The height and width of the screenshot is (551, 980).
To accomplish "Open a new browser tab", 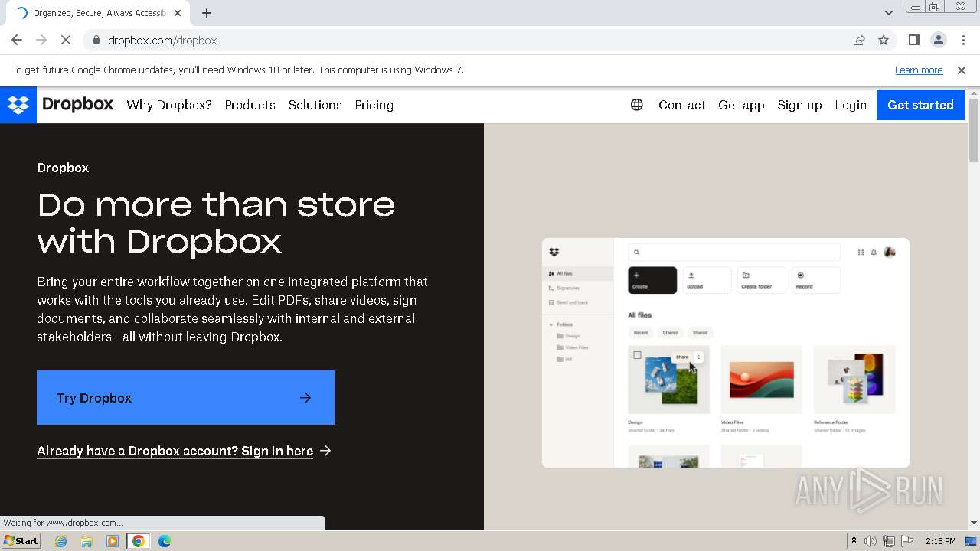I will tap(207, 13).
